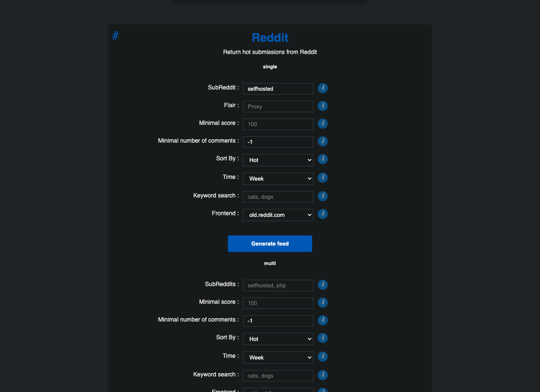Show info for single Keyword search field
The width and height of the screenshot is (540, 392).
[323, 196]
